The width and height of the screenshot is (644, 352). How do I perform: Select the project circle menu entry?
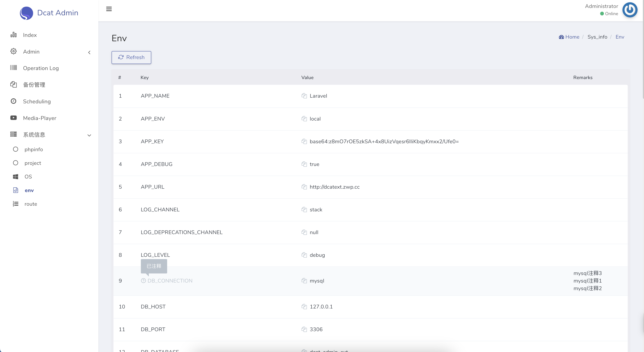(x=33, y=163)
